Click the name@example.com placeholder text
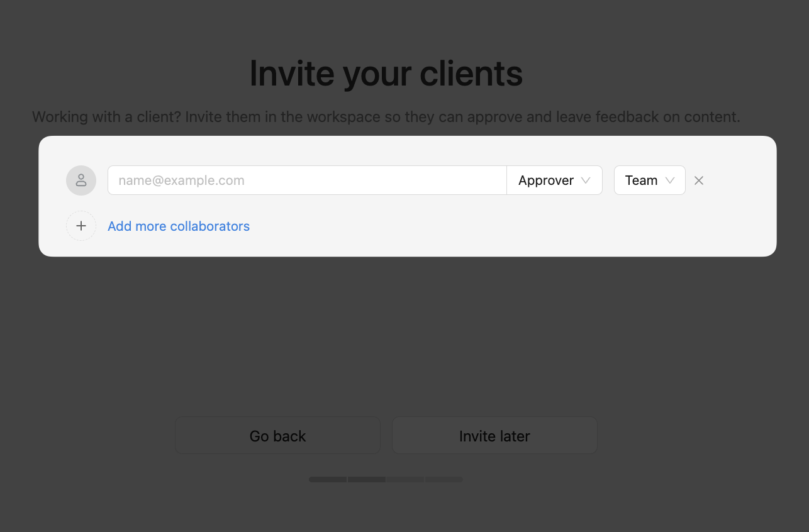The height and width of the screenshot is (532, 809). click(x=182, y=180)
